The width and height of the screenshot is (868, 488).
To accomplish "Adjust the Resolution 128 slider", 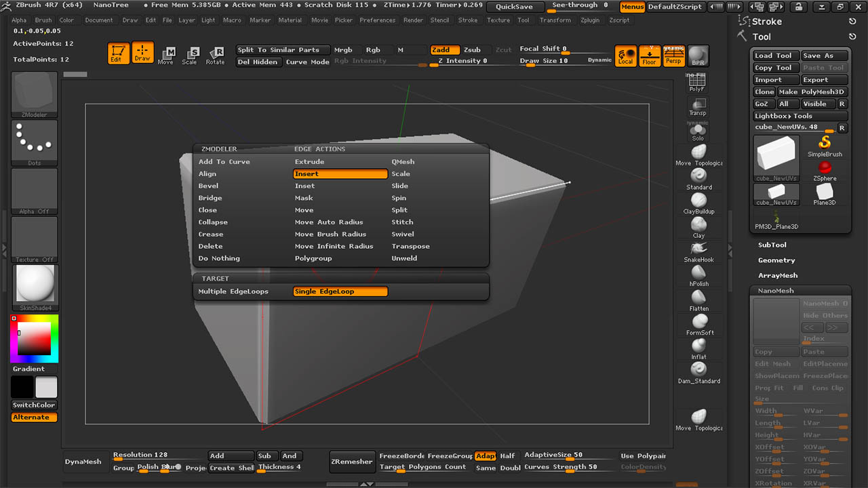I will [159, 455].
